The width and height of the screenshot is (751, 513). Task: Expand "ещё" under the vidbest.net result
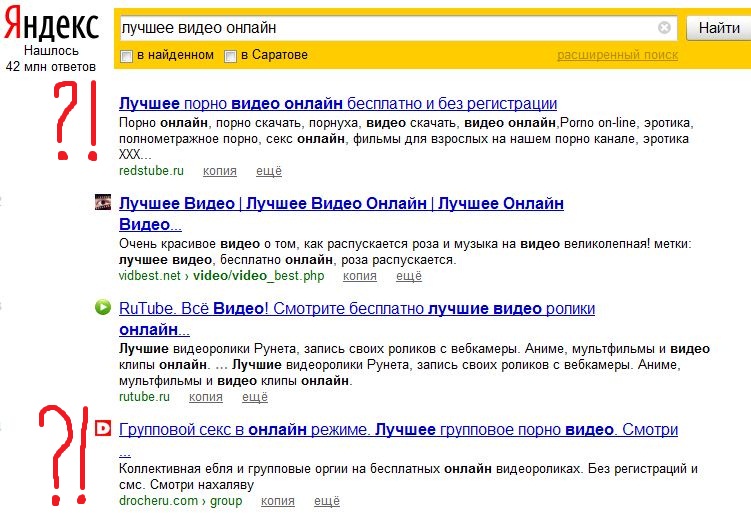click(408, 276)
